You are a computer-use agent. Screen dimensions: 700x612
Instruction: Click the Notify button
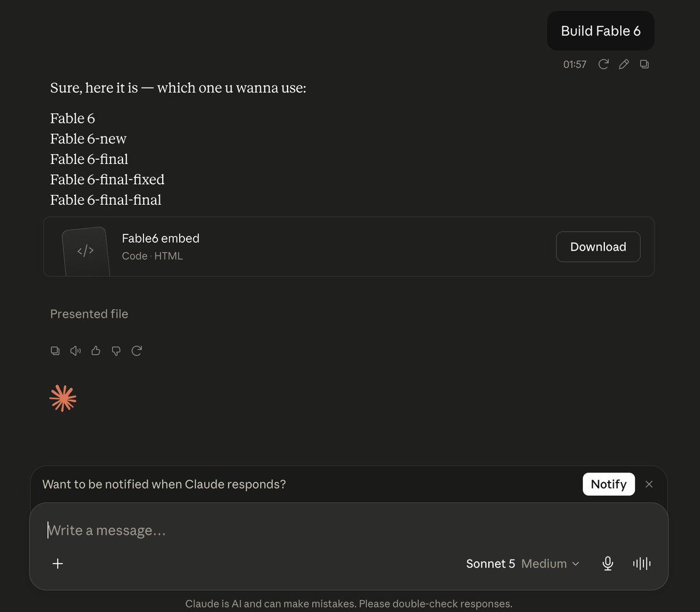pyautogui.click(x=608, y=484)
